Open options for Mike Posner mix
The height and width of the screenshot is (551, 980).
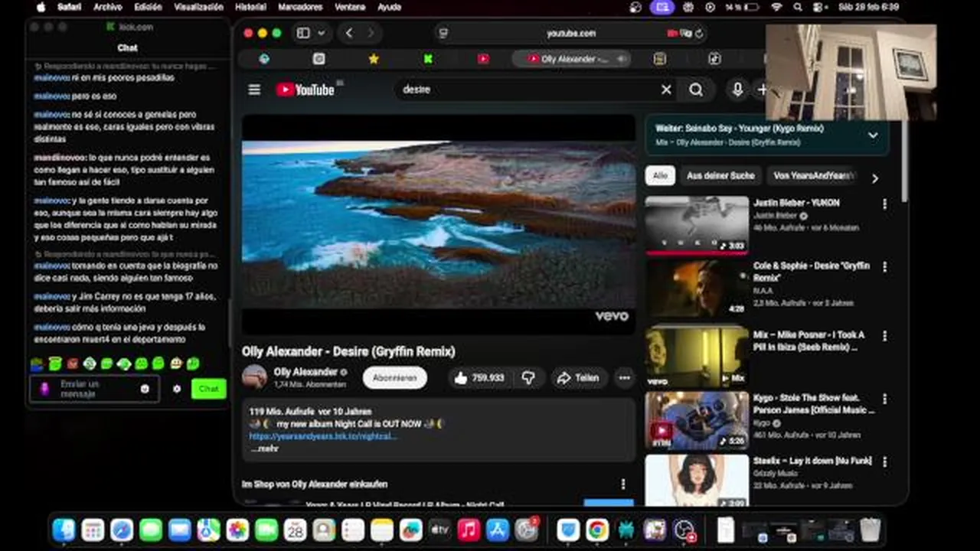(x=884, y=336)
